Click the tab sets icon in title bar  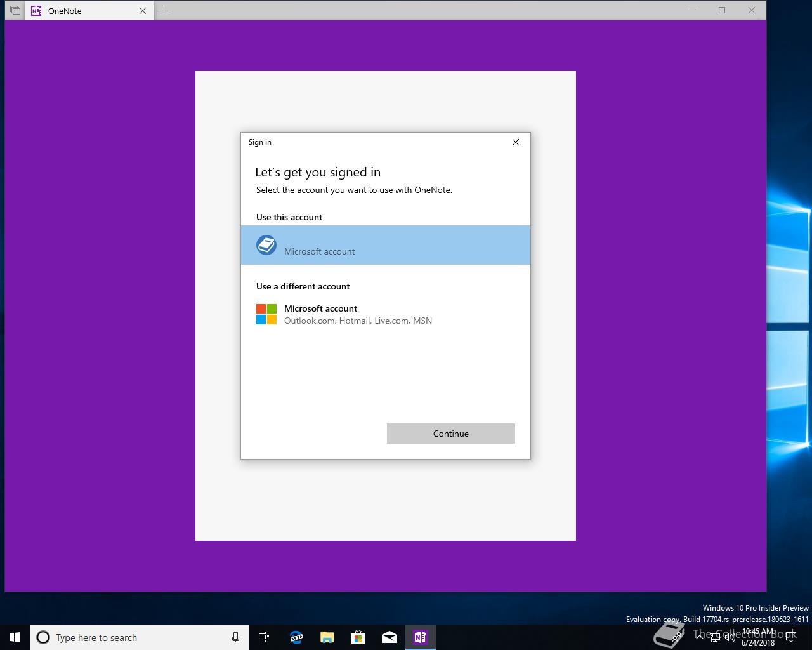pos(15,11)
